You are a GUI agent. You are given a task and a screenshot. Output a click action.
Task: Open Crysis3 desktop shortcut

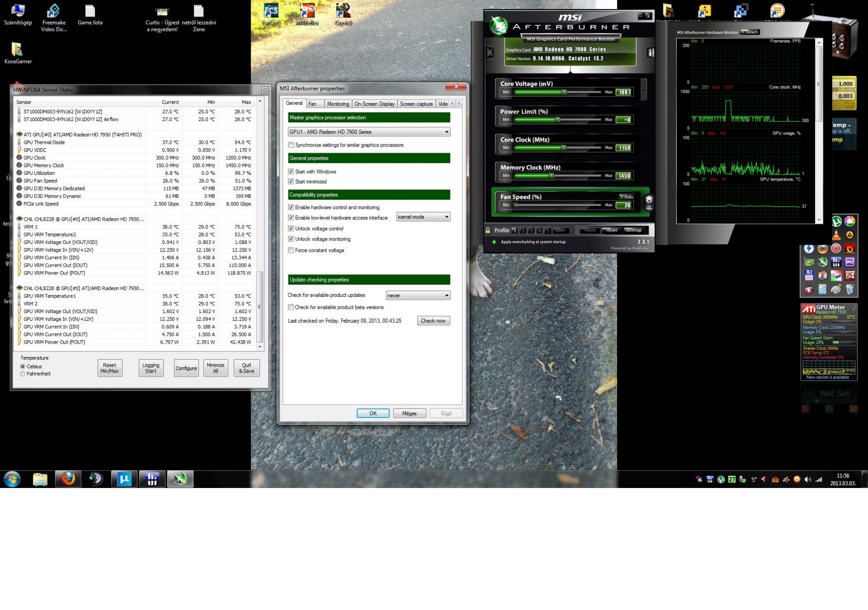point(343,14)
